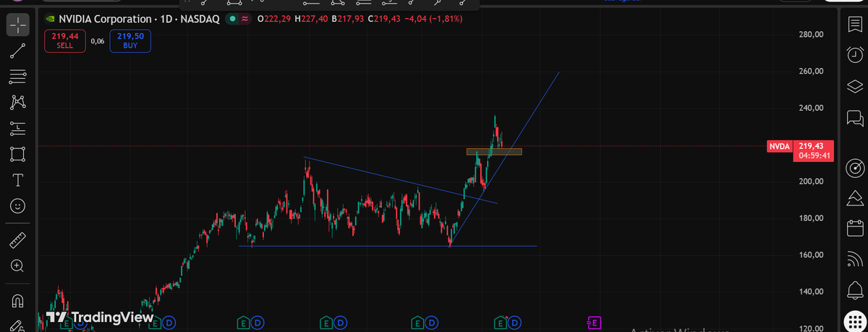Open the broadcast streams panel
Viewport: 868px width, 332px height.
pyautogui.click(x=854, y=260)
